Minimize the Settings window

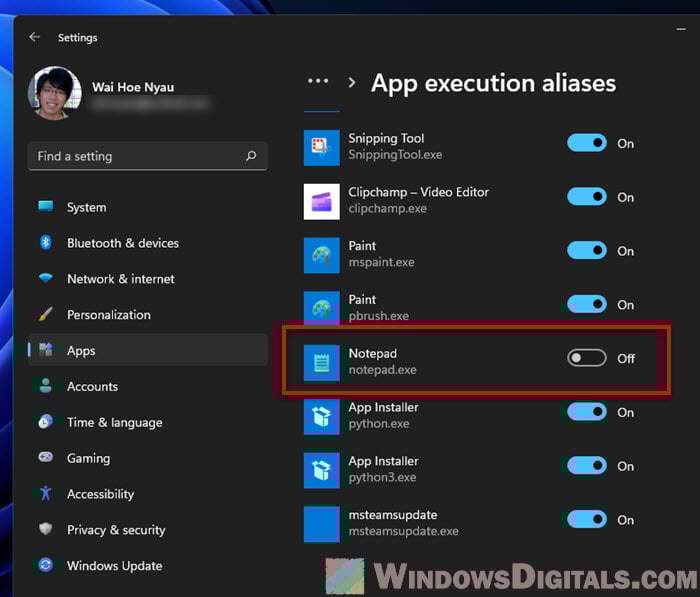(681, 29)
